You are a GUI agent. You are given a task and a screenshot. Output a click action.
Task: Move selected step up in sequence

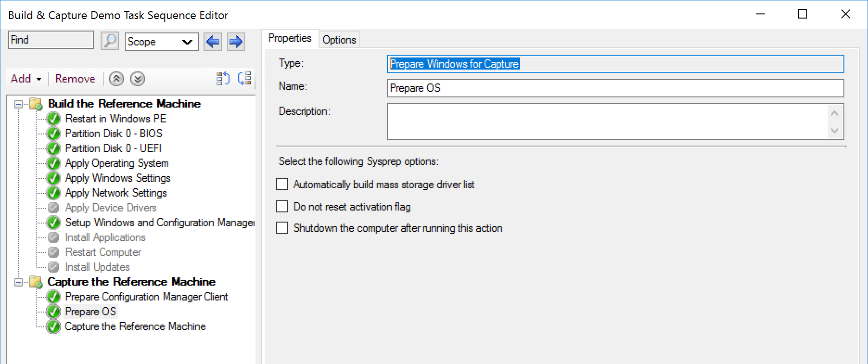tap(116, 79)
